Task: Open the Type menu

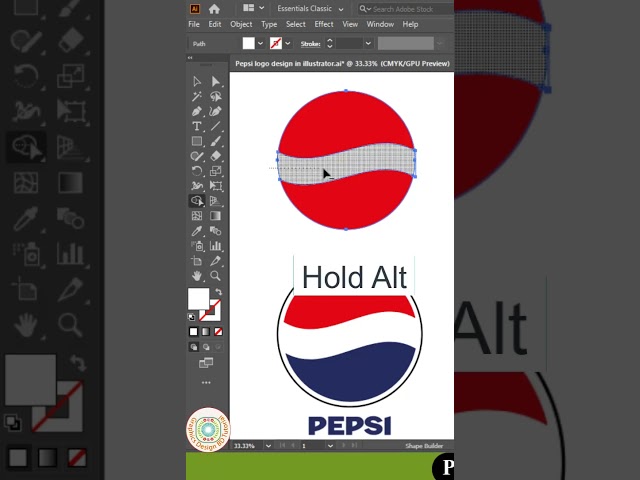Action: point(269,24)
